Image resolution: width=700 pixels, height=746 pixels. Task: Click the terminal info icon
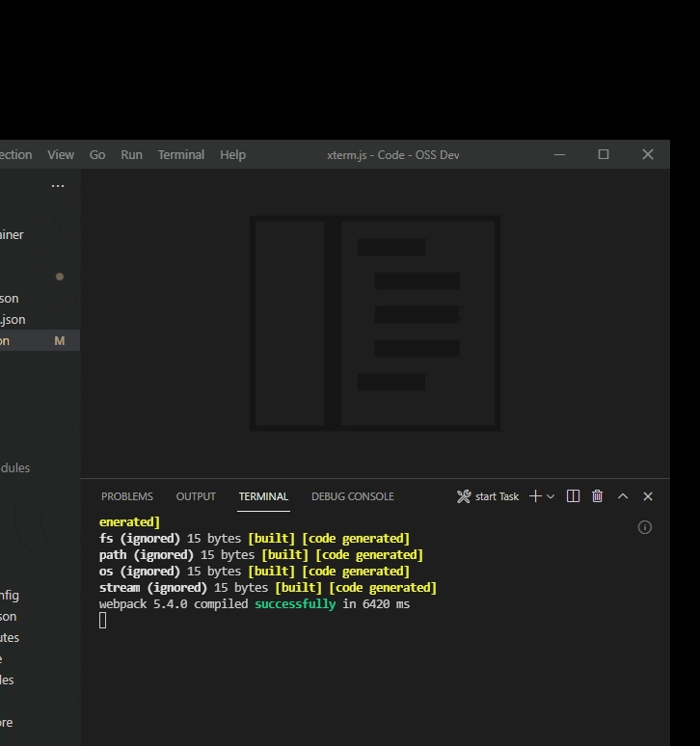tap(645, 527)
